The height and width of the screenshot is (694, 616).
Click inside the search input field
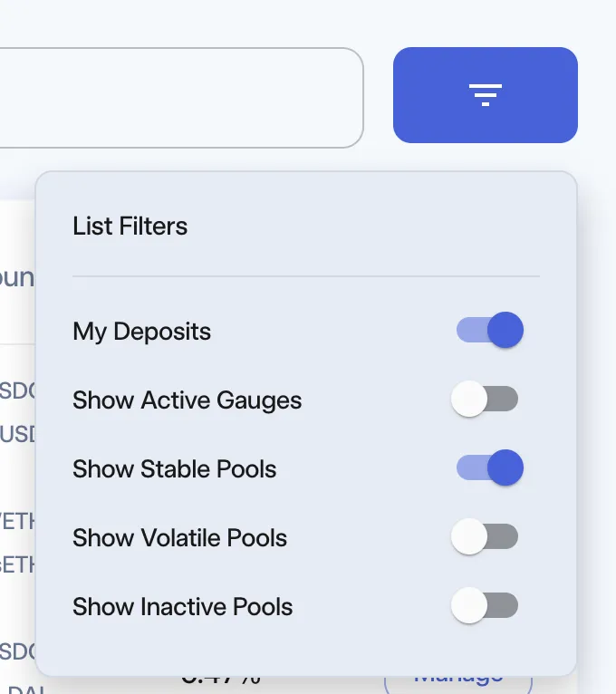tap(181, 97)
